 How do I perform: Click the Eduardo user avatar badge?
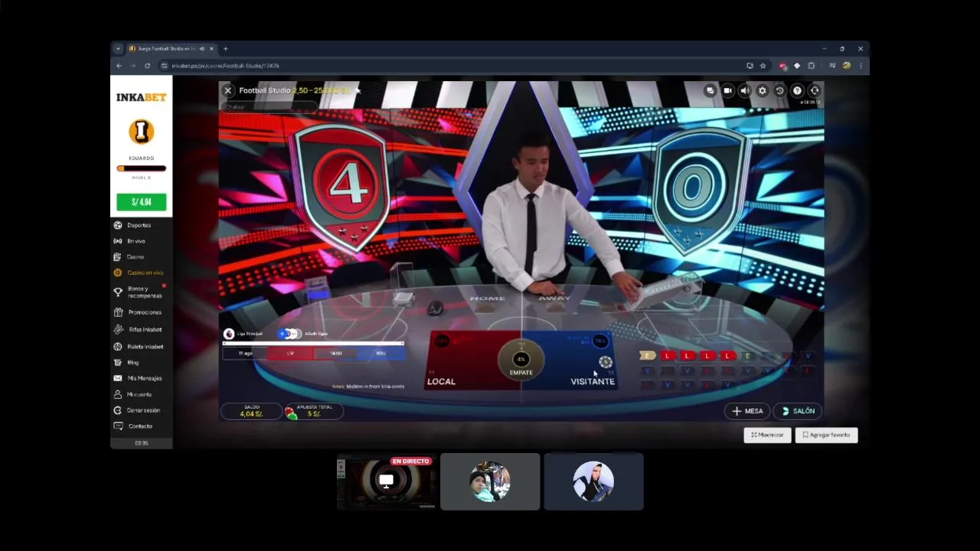(141, 132)
